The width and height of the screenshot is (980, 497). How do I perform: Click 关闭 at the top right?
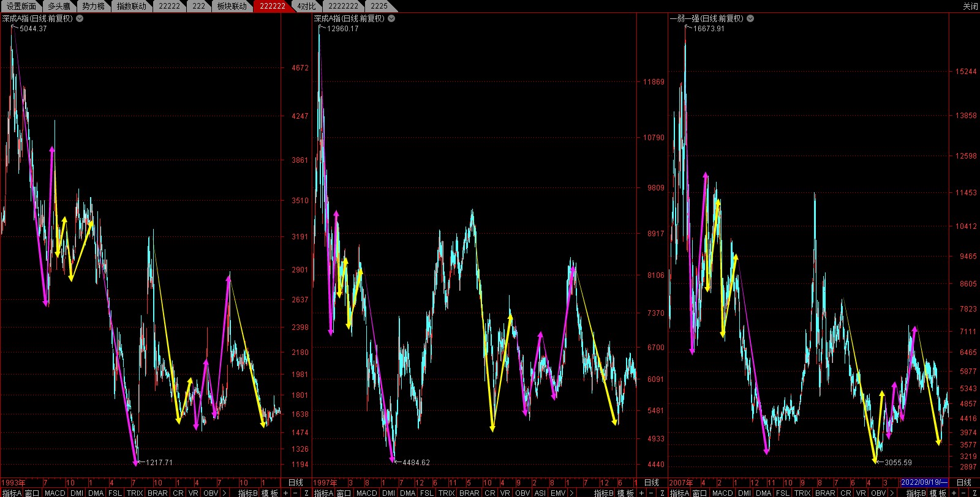[x=970, y=6]
